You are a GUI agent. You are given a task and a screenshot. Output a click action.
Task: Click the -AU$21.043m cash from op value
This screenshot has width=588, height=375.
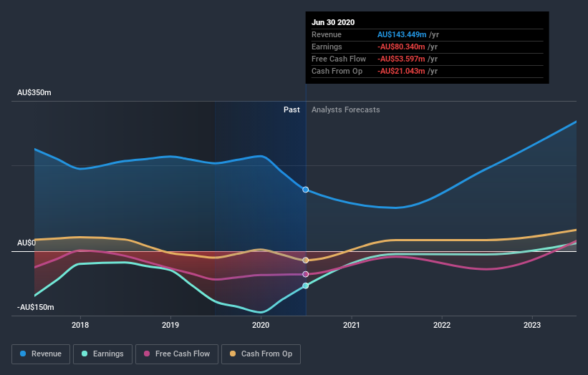[401, 71]
